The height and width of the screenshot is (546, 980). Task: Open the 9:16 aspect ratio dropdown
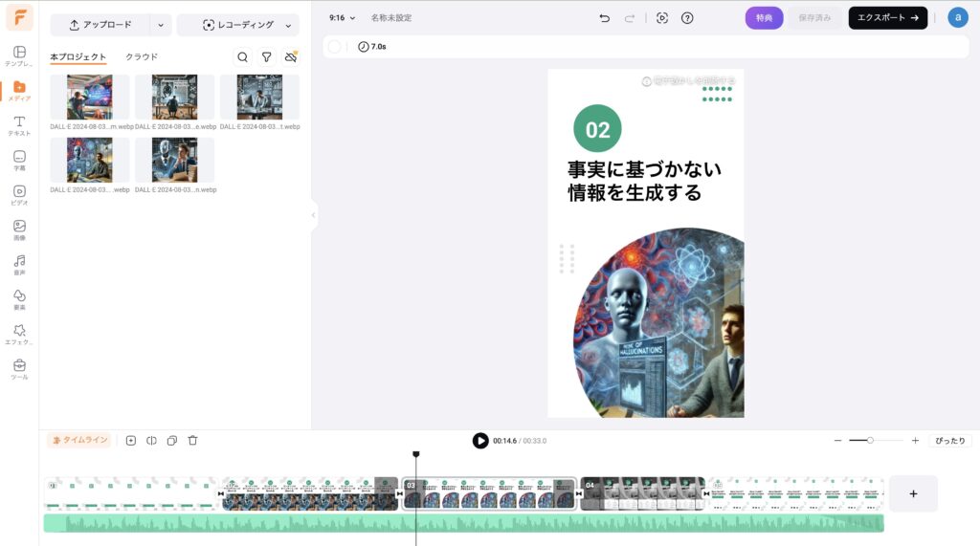point(342,18)
